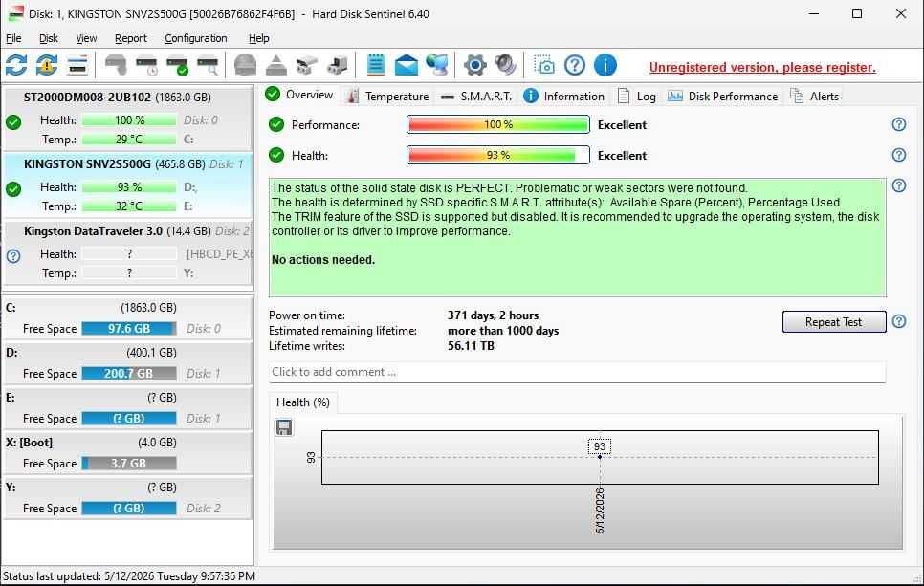Click the disk with clock icon
Screen dimensions: 924x586
[146, 65]
